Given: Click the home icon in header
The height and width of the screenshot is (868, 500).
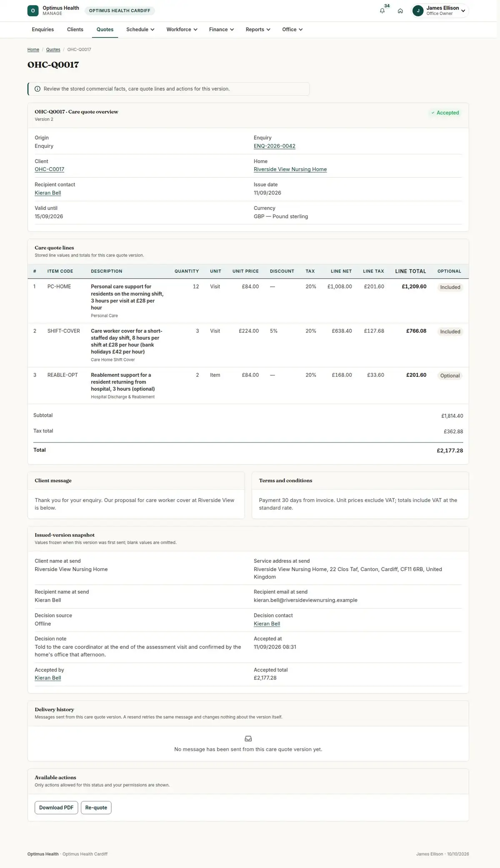Looking at the screenshot, I should (400, 11).
